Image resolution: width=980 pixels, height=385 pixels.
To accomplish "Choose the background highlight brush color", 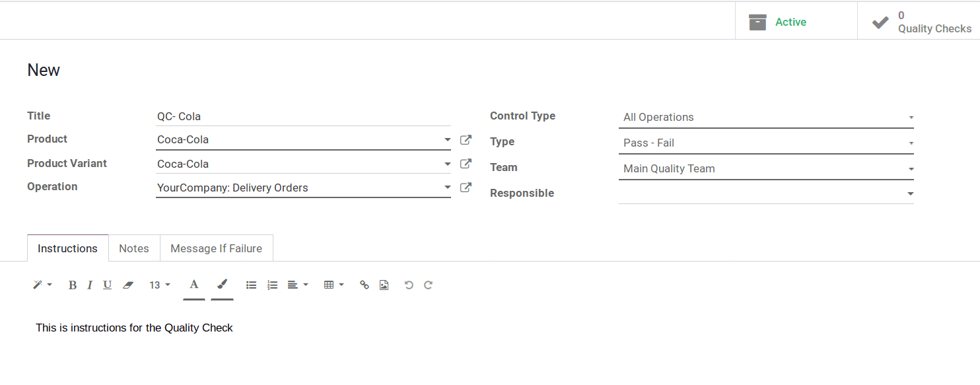I will pyautogui.click(x=222, y=285).
